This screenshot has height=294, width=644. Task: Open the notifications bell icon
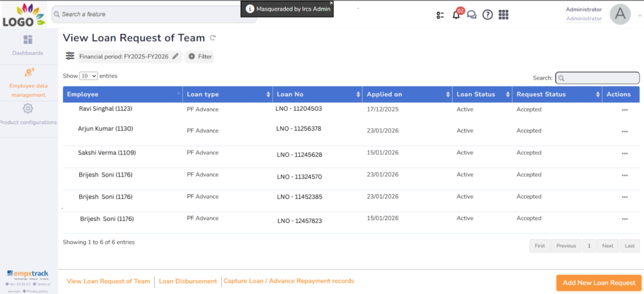click(x=456, y=15)
